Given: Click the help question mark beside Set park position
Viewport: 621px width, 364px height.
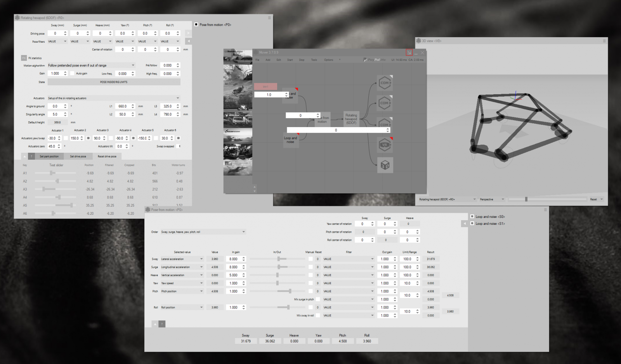Looking at the screenshot, I should [32, 156].
